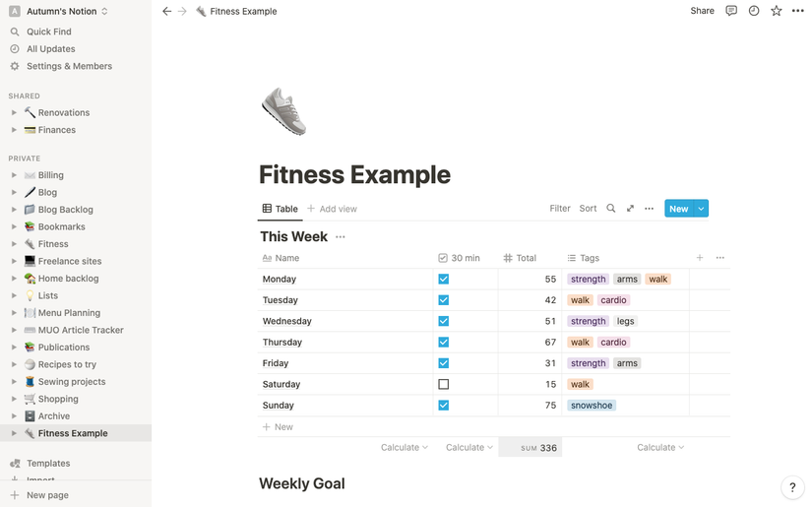Open page updates history clock icon
This screenshot has width=812, height=507.
click(x=754, y=11)
